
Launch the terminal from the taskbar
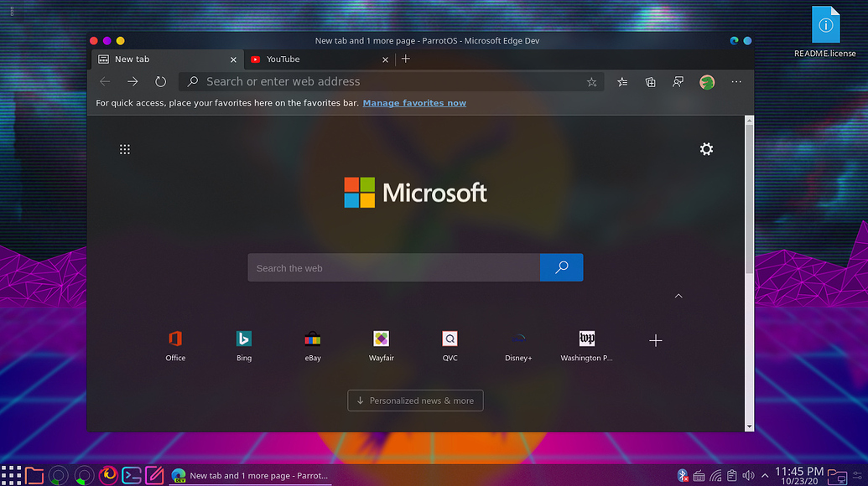pyautogui.click(x=132, y=475)
